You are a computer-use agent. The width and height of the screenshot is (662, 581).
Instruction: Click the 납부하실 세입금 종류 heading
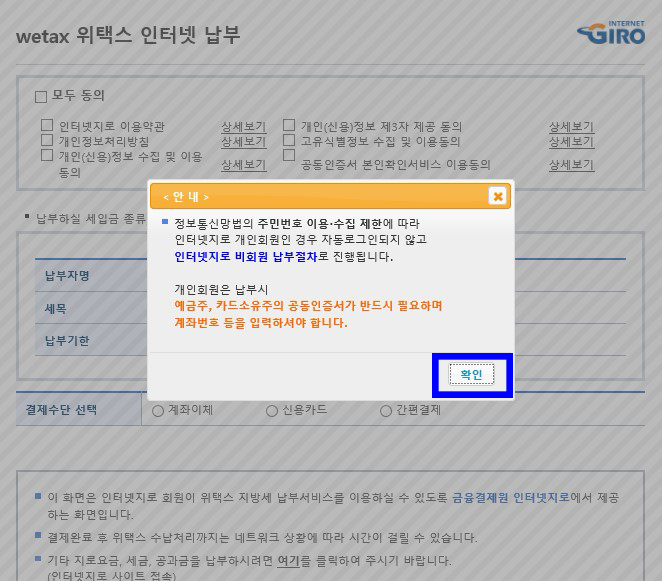tap(91, 218)
